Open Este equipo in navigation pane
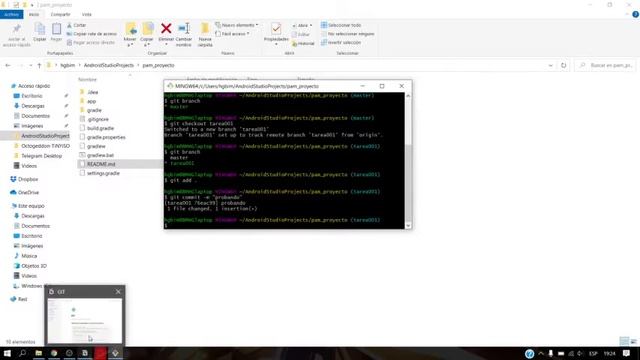Screen dimensions: 640x360 point(31,206)
